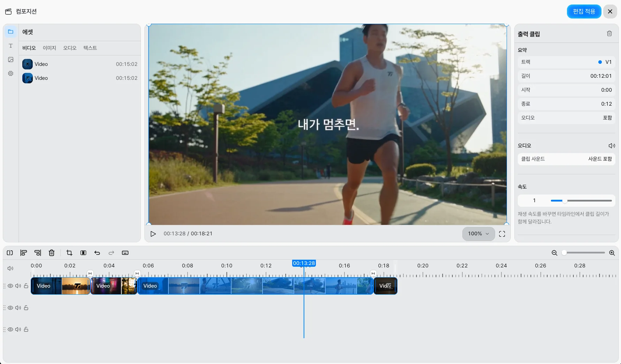The width and height of the screenshot is (621, 364).
Task: Zoom in the timeline
Action: coord(612,253)
